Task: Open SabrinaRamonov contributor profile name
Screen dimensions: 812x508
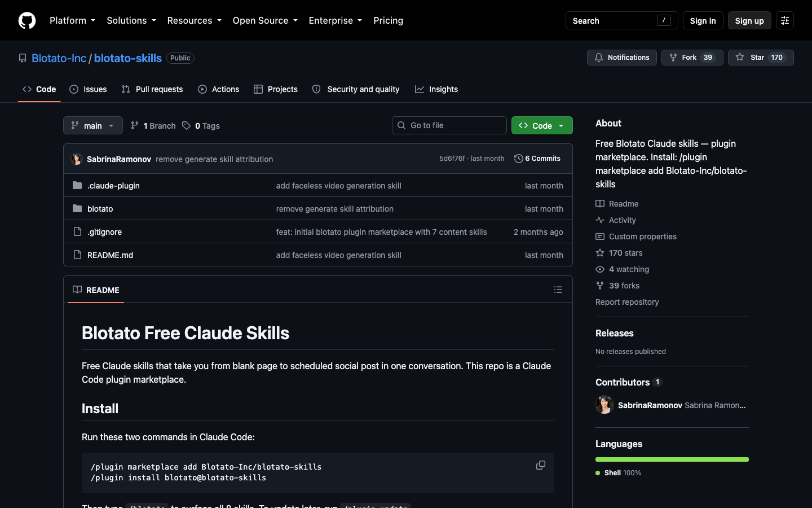Action: pyautogui.click(x=650, y=405)
